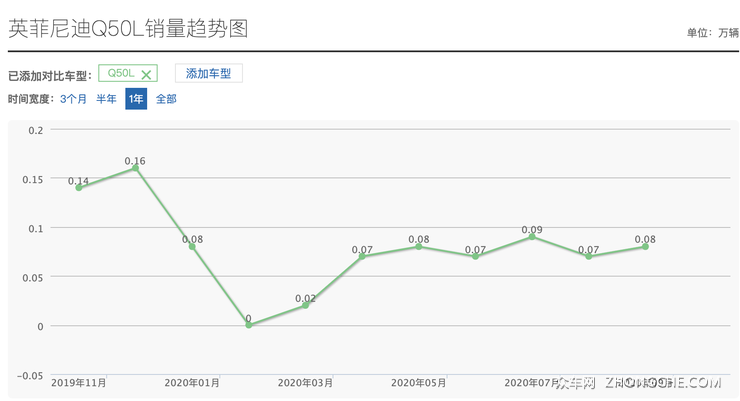Image resolution: width=740 pixels, height=401 pixels.
Task: Click the chart title 英菲尼迪Q50L销量趋势图
Action: pyautogui.click(x=128, y=29)
